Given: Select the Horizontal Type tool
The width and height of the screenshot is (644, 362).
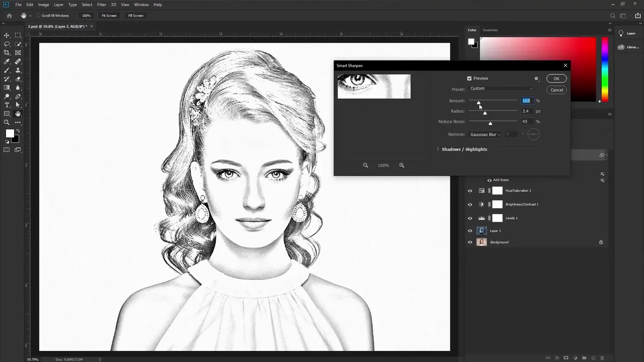Looking at the screenshot, I should point(7,105).
